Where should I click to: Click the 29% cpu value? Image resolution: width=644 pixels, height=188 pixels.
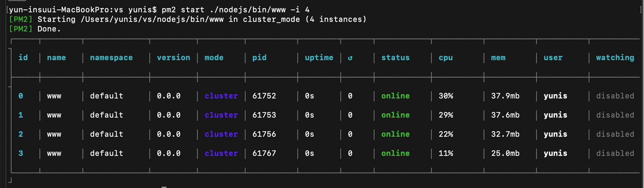(x=446, y=115)
